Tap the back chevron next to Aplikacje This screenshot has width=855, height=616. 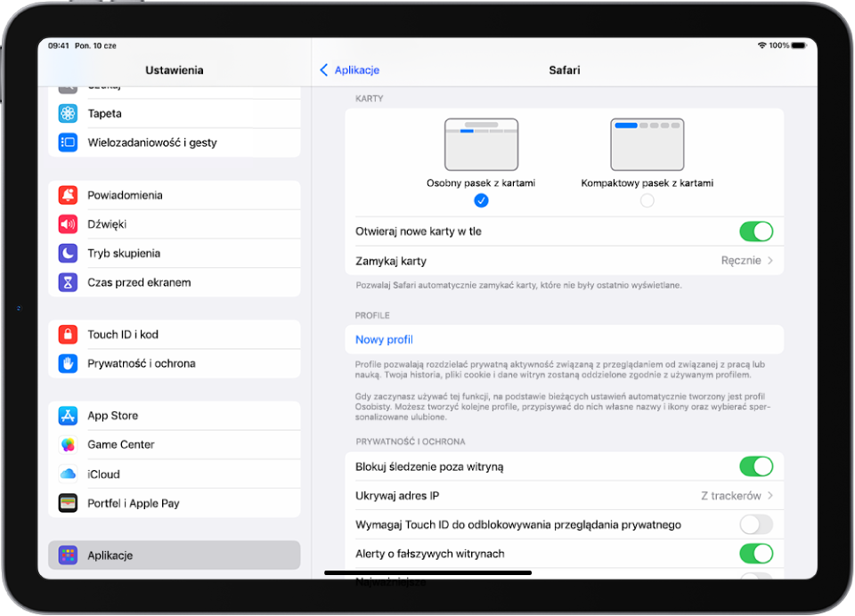[x=324, y=69]
